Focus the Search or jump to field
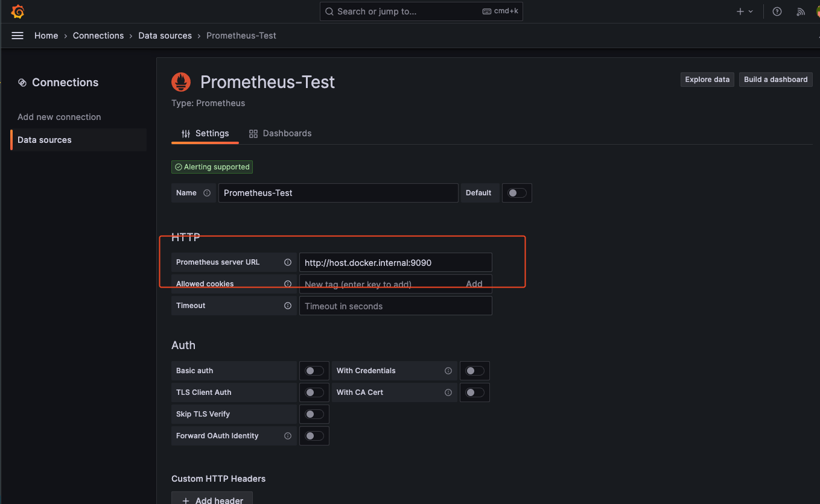 (x=421, y=11)
